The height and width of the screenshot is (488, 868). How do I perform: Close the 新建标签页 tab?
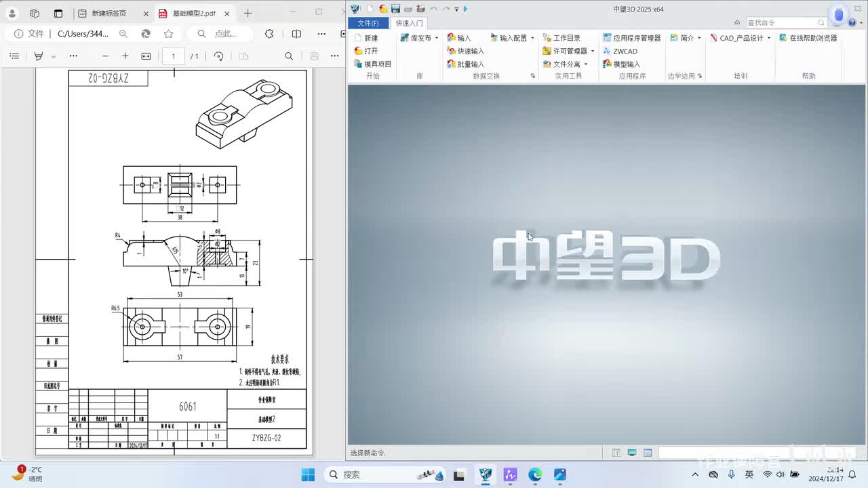pyautogui.click(x=145, y=13)
